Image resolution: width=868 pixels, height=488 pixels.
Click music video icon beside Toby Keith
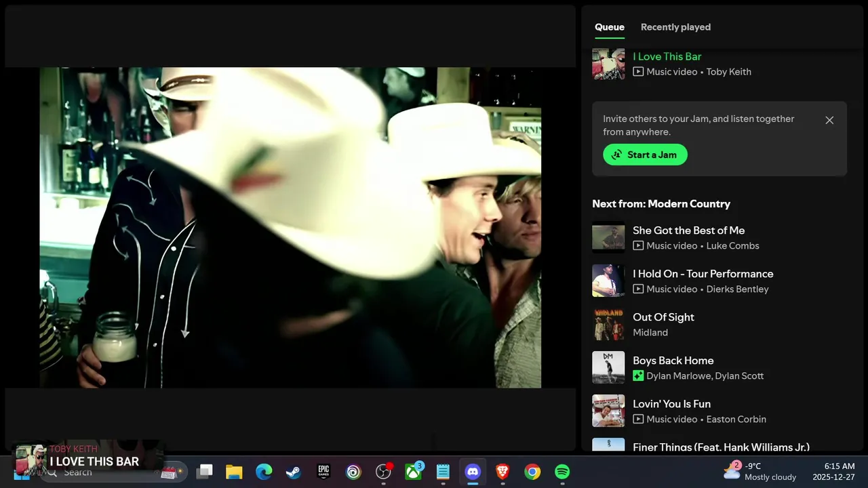638,72
